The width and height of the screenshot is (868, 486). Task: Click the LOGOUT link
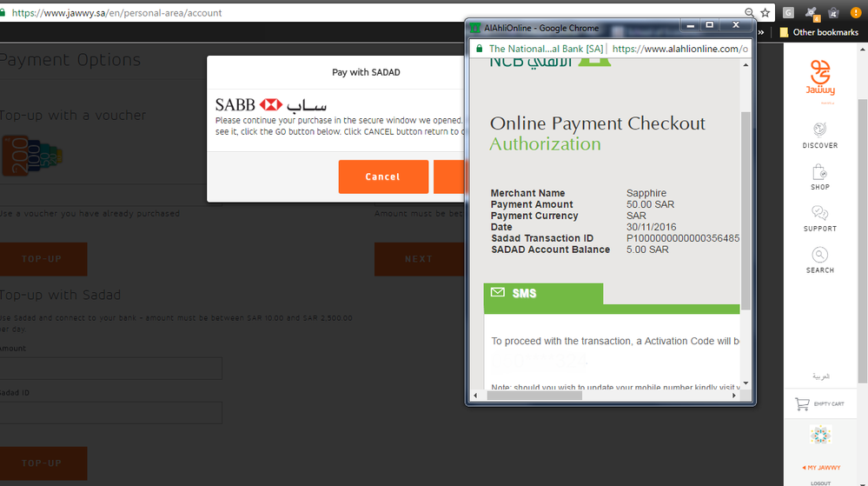[820, 483]
